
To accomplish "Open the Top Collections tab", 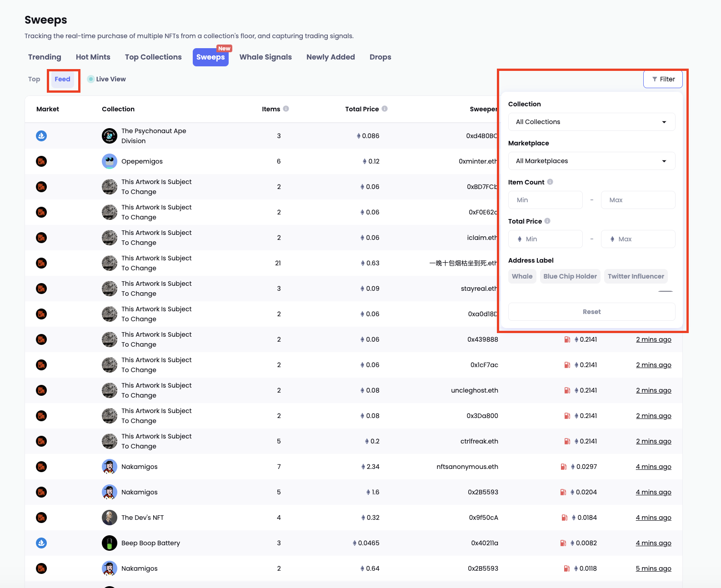I will [153, 57].
